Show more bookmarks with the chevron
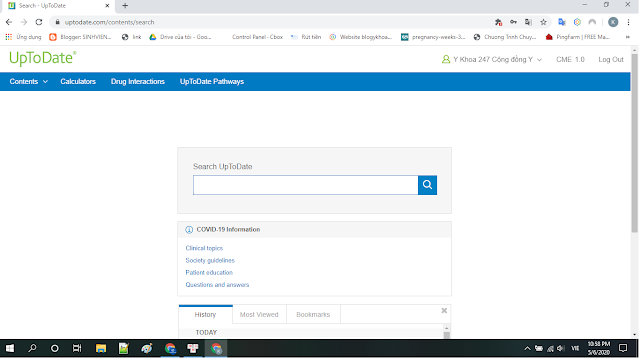The image size is (640, 360). tap(627, 37)
